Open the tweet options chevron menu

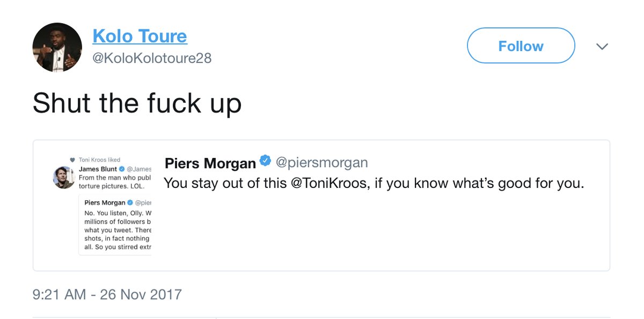pyautogui.click(x=602, y=47)
